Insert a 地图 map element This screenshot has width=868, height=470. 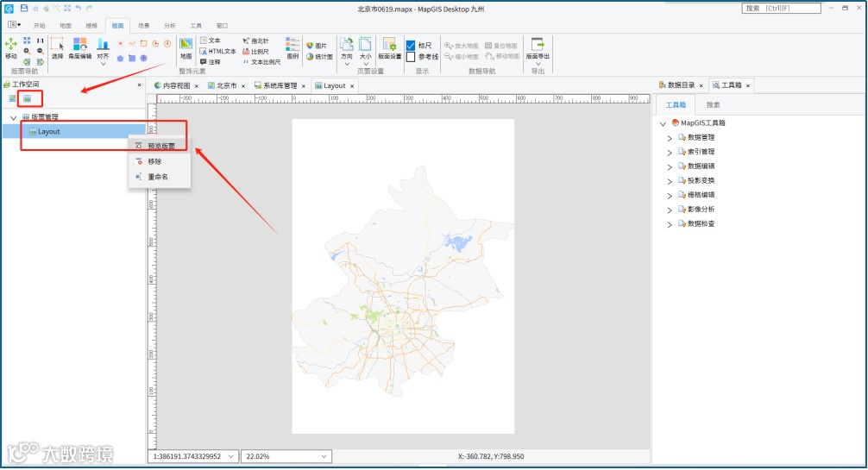186,48
